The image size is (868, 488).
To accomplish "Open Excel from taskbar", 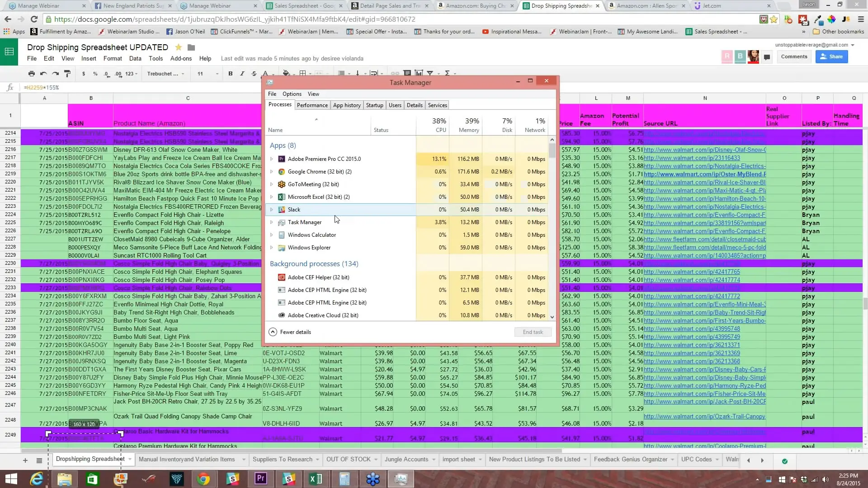I will point(316,479).
